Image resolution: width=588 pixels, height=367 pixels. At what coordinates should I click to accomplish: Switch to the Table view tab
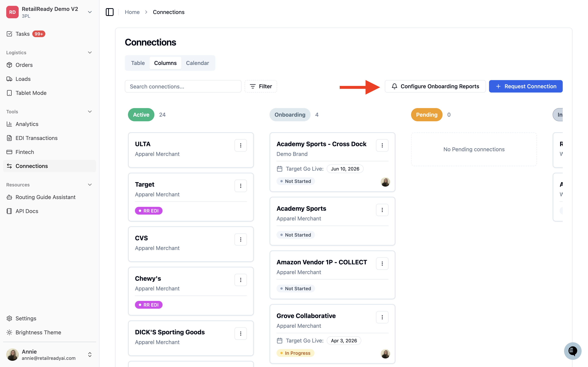138,63
